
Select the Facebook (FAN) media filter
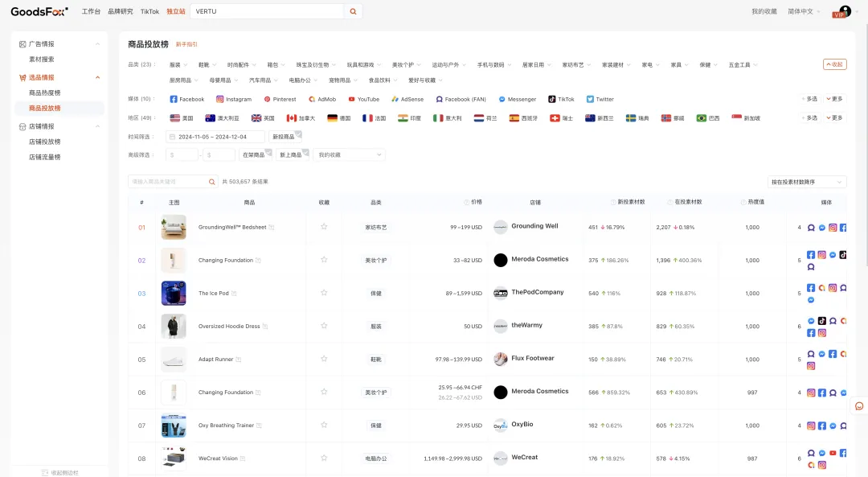(x=461, y=99)
